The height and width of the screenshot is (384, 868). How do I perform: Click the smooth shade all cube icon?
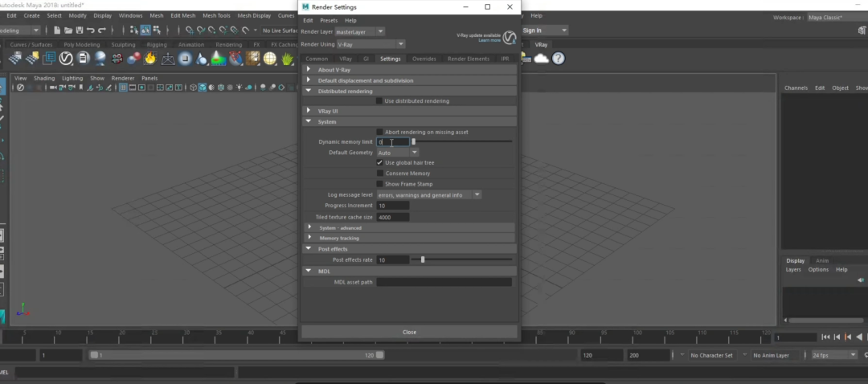tap(203, 88)
